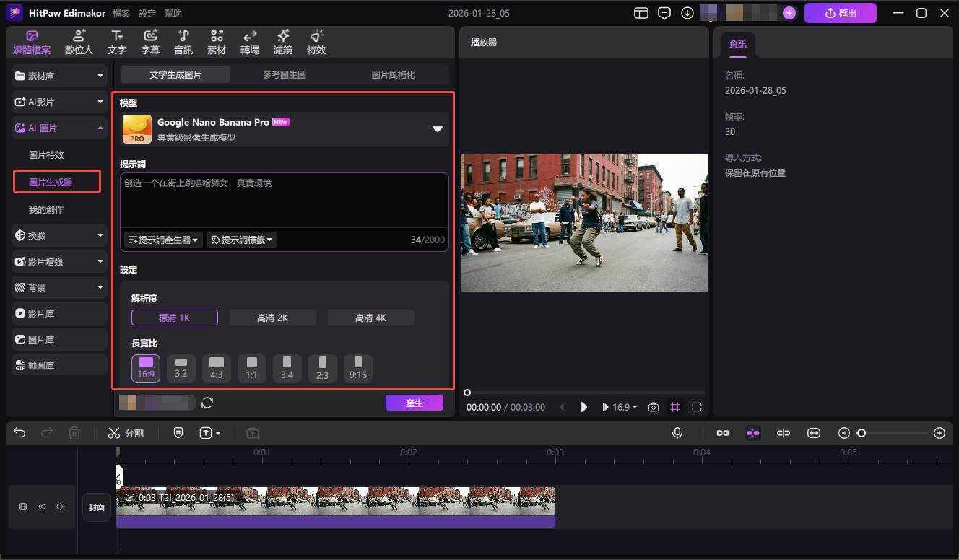Click the 分割 split scissors tool
Screen dimensions: 959x560
[x=126, y=433]
